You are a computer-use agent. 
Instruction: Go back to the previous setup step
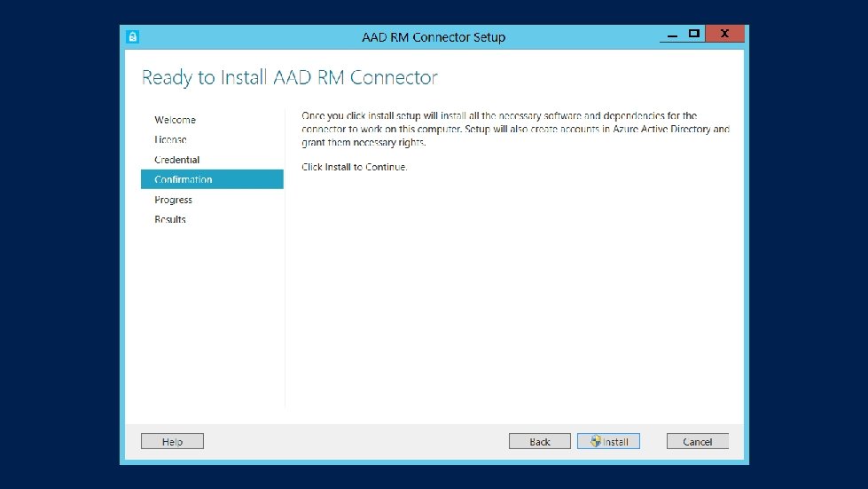pyautogui.click(x=540, y=441)
